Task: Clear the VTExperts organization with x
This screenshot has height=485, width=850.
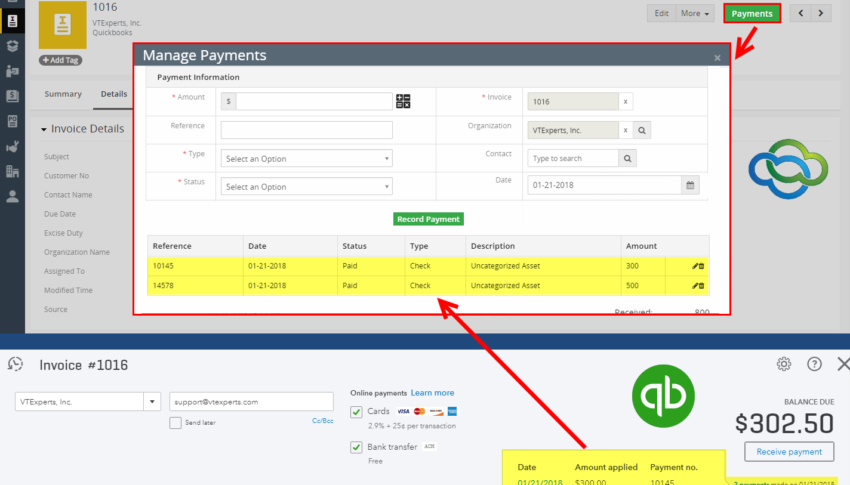Action: coord(626,130)
